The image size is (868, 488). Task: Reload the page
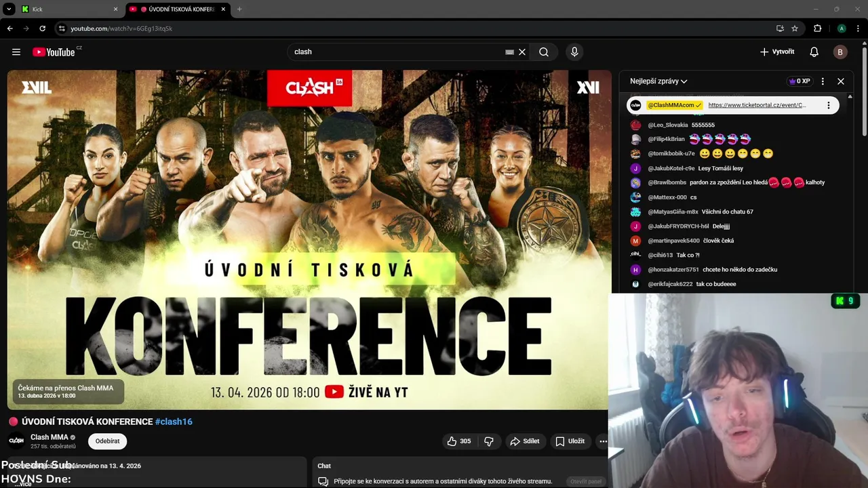click(42, 28)
